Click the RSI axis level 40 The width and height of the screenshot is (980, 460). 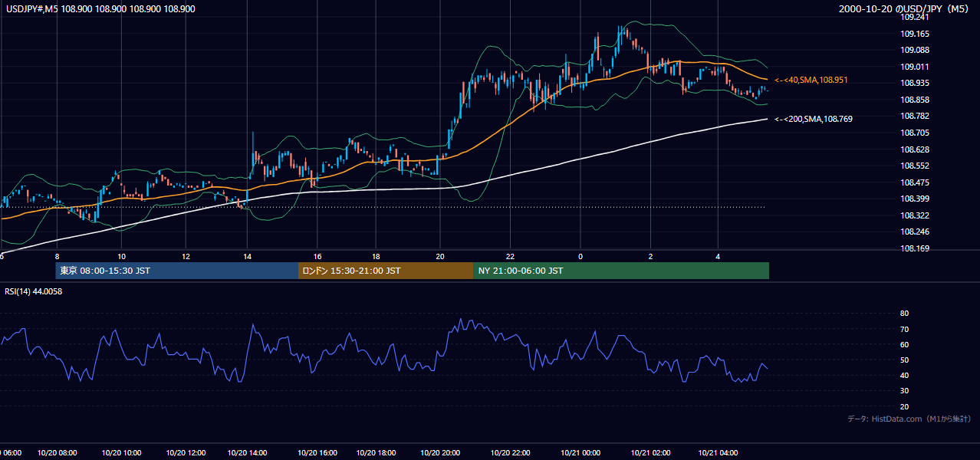[x=904, y=375]
